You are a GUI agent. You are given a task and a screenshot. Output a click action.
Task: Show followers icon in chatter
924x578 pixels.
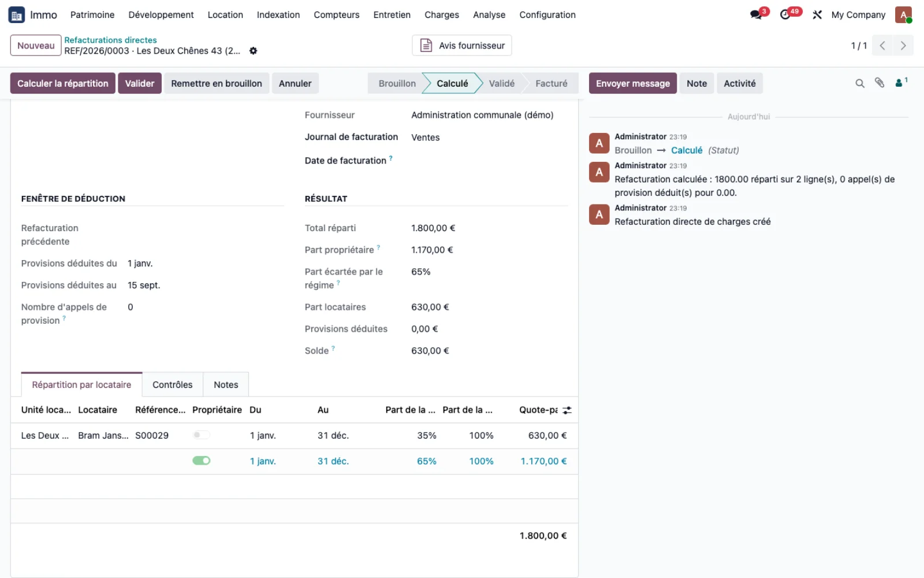901,83
